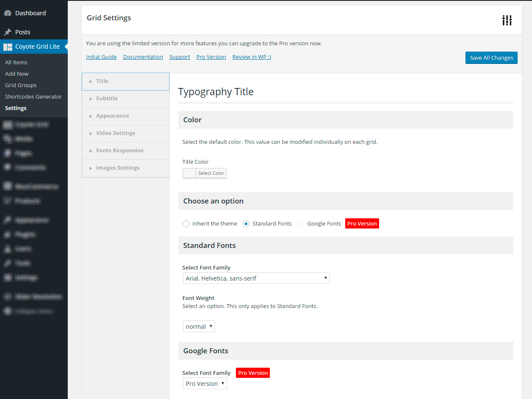532x399 pixels.
Task: Open the Google Fonts Pro Version dropdown
Action: (205, 383)
